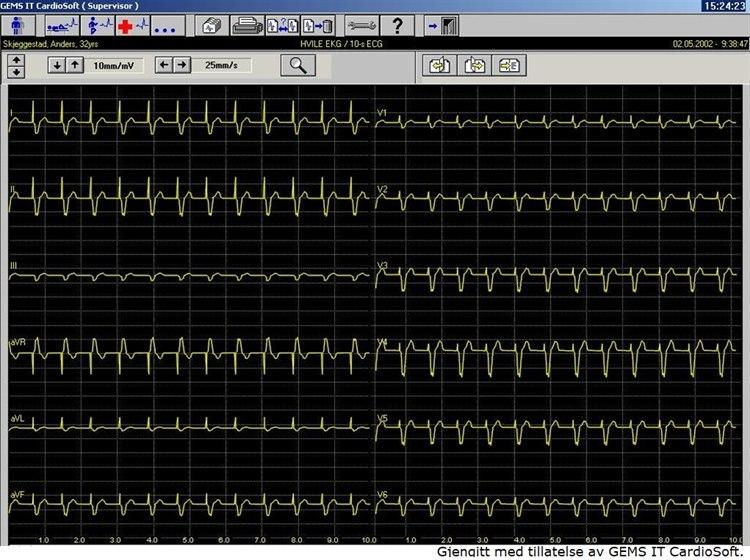Select the V2 lead label

click(382, 189)
